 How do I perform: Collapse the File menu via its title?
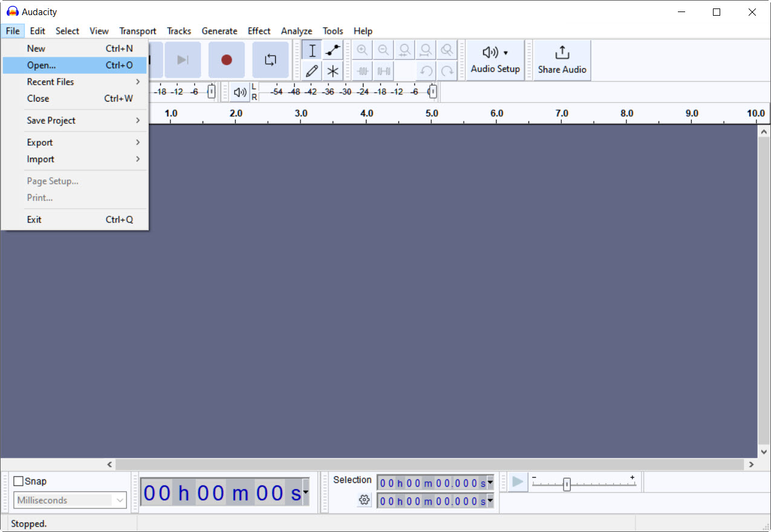coord(13,31)
